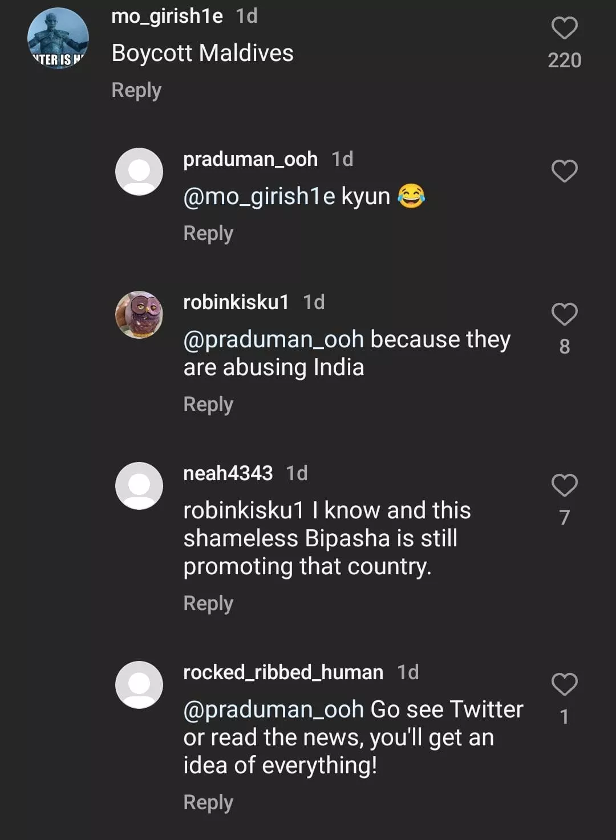Viewport: 616px width, 840px height.
Task: Like robinkisku1's comment about abusing India
Action: [564, 314]
